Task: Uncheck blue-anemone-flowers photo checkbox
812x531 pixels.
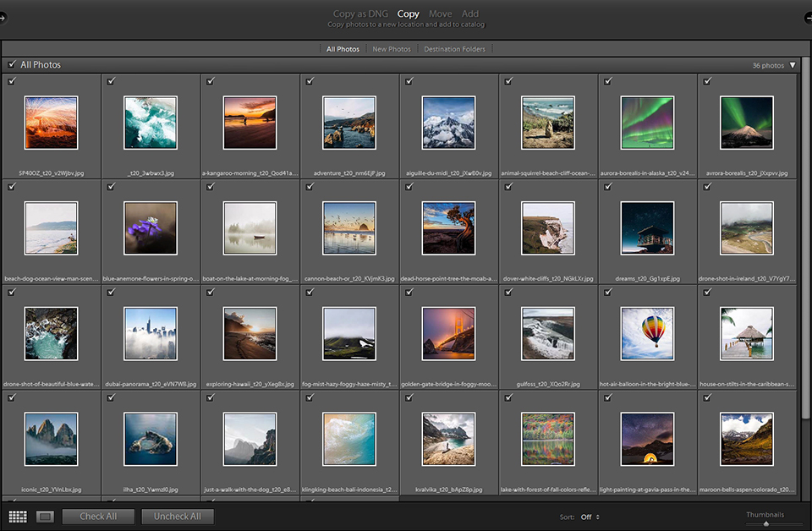Action: pos(111,186)
